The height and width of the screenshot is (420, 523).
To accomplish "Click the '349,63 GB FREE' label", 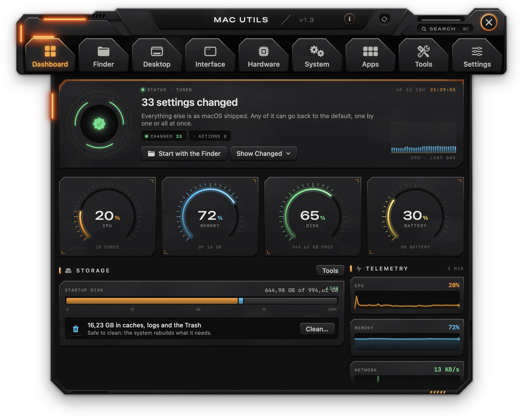I will (x=312, y=247).
